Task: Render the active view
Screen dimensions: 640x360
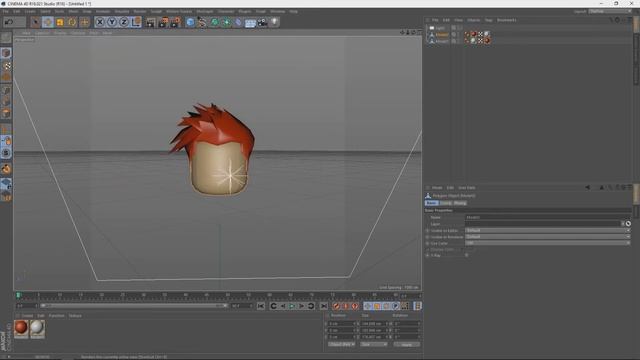Action: tap(151, 22)
